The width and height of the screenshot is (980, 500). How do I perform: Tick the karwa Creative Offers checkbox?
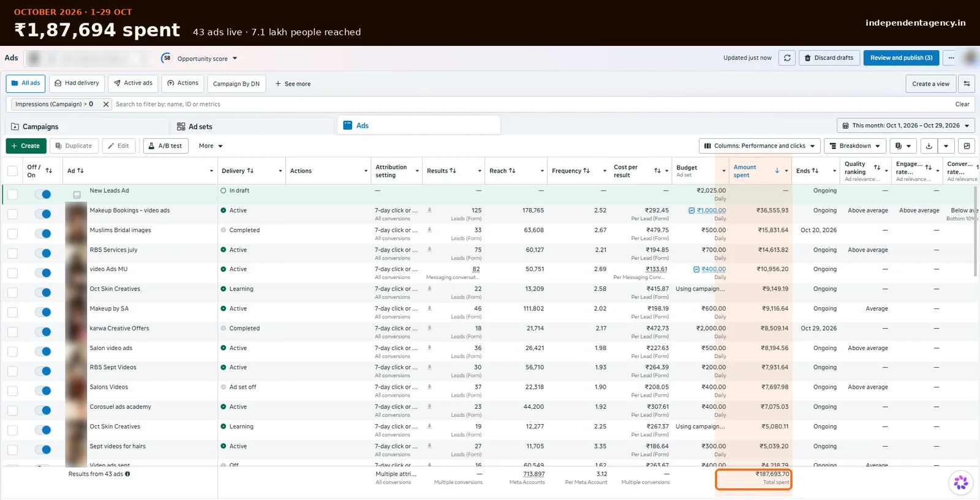pos(12,332)
